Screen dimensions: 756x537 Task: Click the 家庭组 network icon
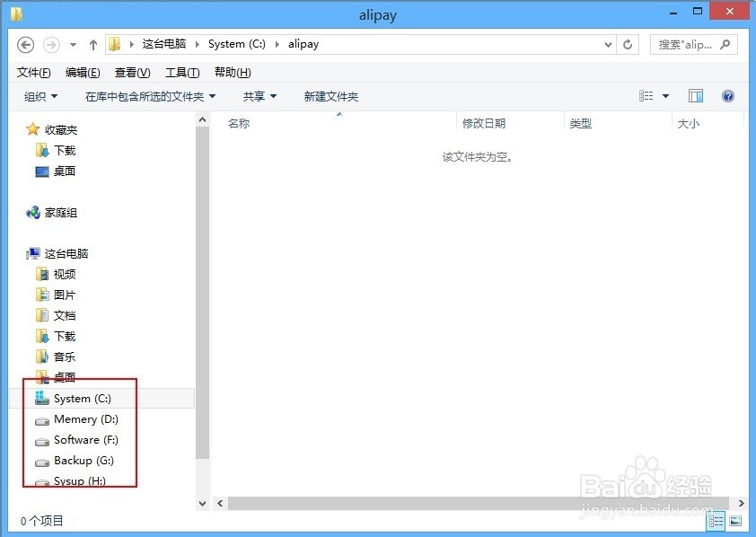33,213
